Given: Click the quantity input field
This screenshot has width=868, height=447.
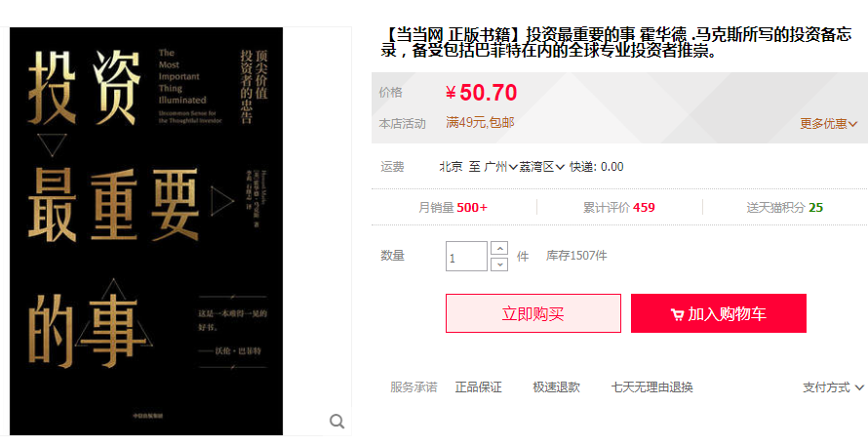Looking at the screenshot, I should [x=466, y=257].
